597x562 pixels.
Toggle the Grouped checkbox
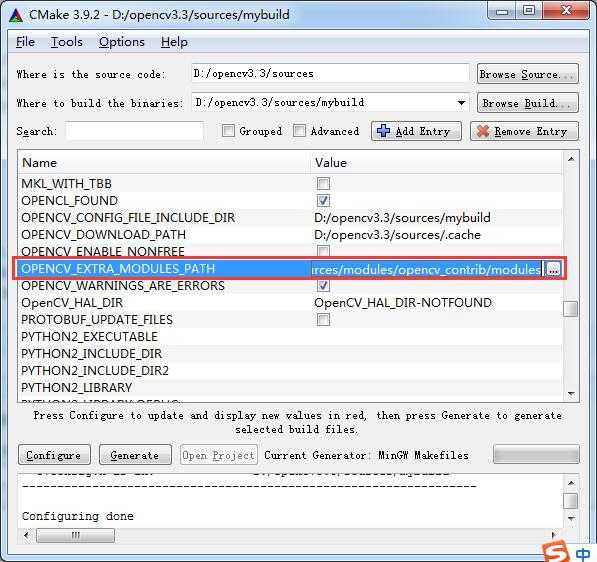pos(228,131)
